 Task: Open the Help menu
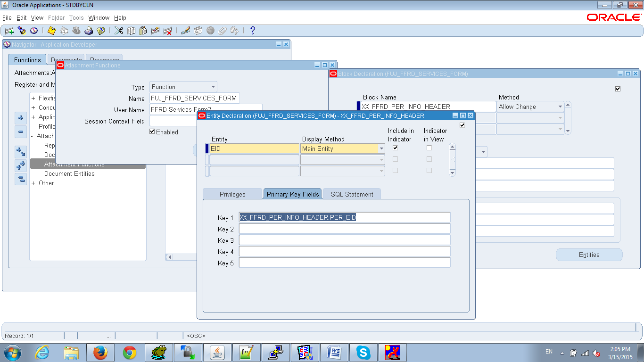(x=120, y=18)
